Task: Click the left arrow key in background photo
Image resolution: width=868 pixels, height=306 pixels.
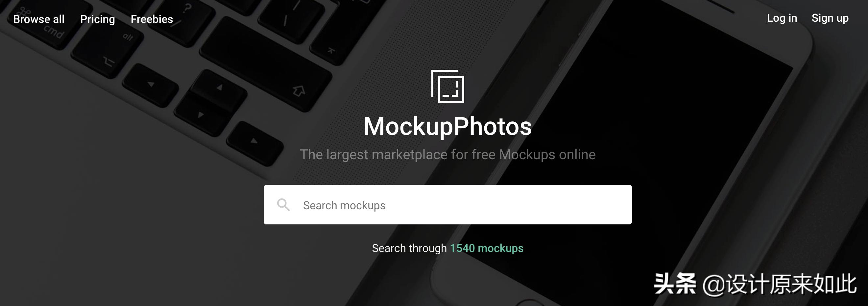Action: tap(150, 84)
